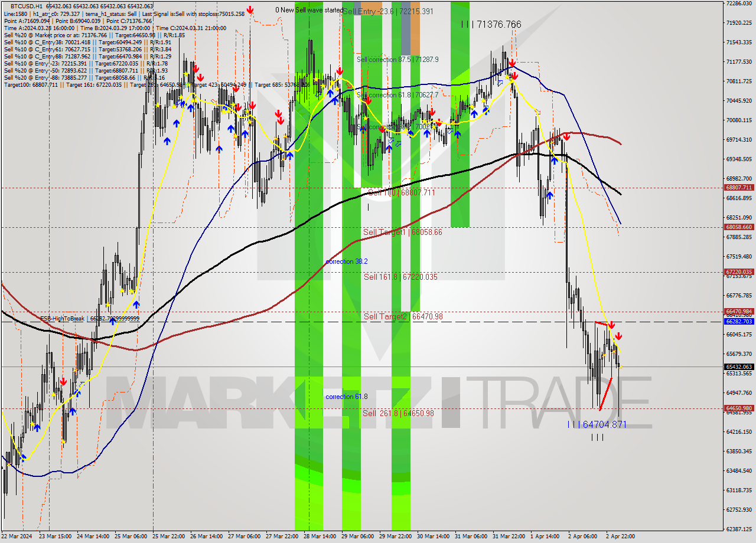Click the 62387.175 price axis value
Image resolution: width=756 pixels, height=543 pixels.
739,529
